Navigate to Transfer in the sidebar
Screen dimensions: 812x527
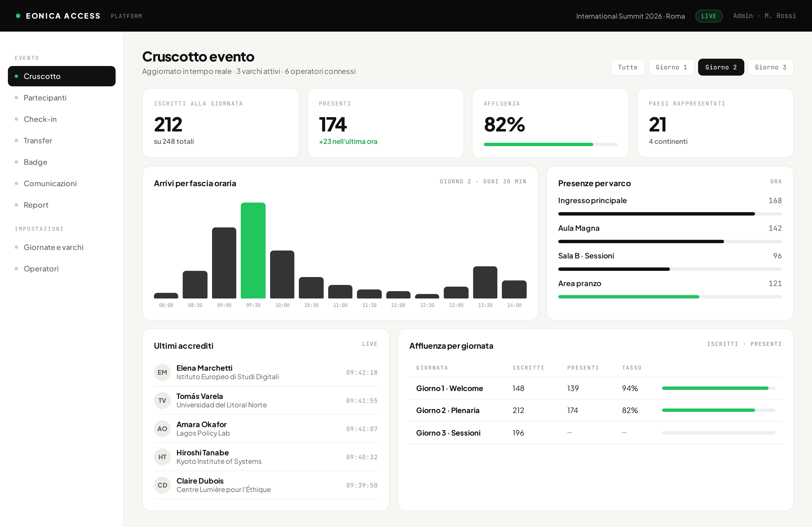pos(62,140)
